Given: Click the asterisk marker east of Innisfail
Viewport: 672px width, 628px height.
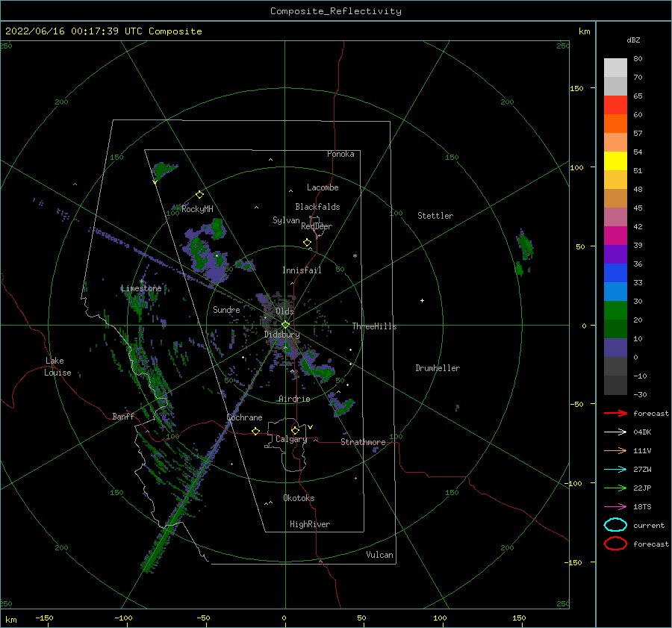Looking at the screenshot, I should coord(355,256).
